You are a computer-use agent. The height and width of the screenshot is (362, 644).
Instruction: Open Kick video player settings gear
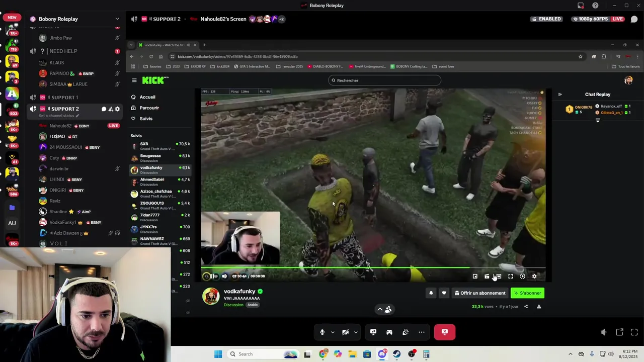[x=534, y=276]
